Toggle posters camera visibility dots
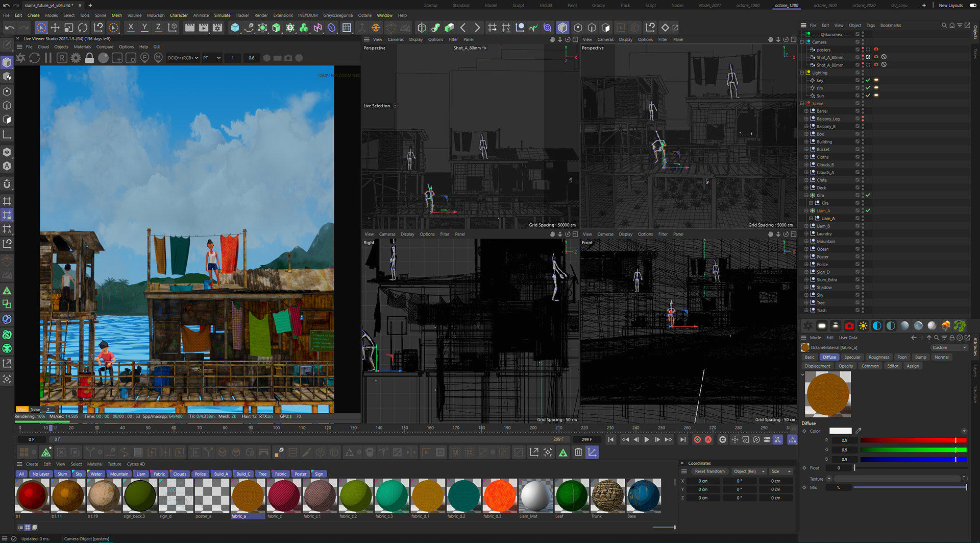The height and width of the screenshot is (543, 980). click(863, 50)
